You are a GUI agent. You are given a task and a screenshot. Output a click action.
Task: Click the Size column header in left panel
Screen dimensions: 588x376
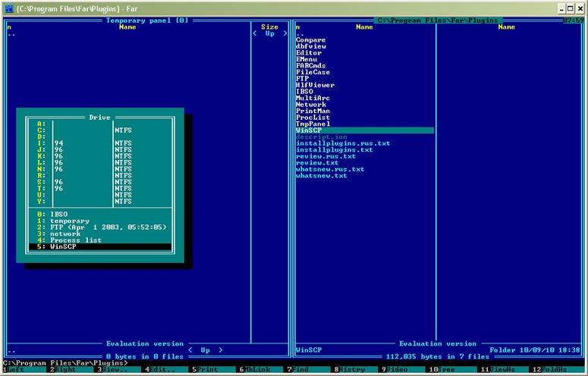click(x=269, y=27)
